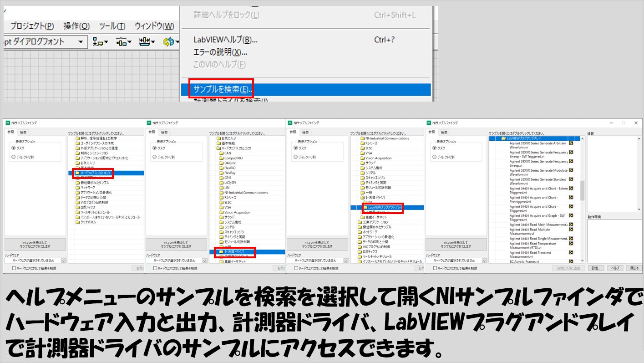Click ni.comを表示して button in window listing CAN folder
The width and height of the screenshot is (644, 363).
[x=176, y=244]
